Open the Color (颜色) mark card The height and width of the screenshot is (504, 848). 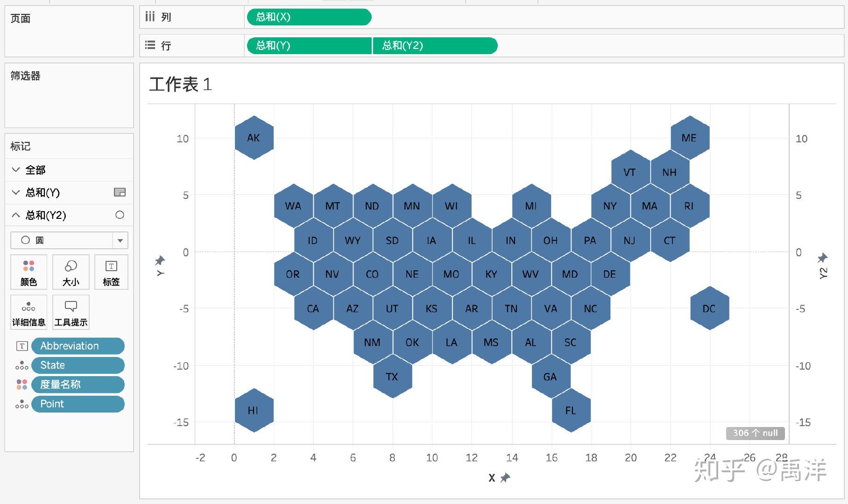pos(28,273)
